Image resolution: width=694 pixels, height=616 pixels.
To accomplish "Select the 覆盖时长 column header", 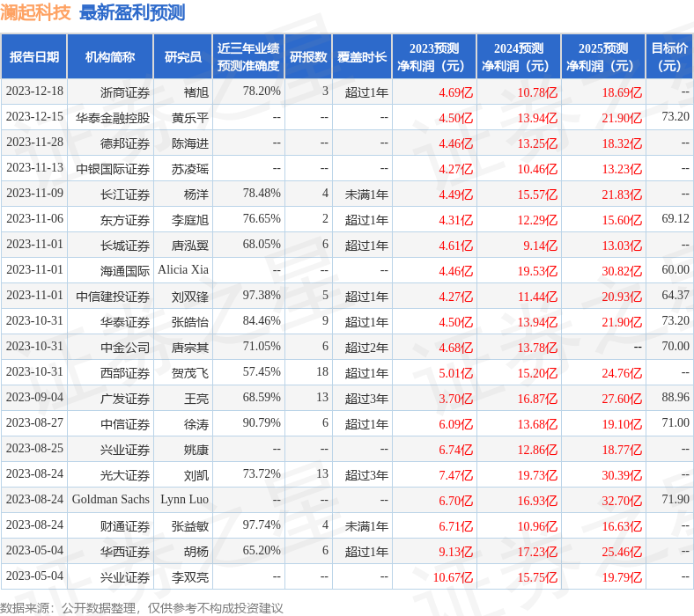I will point(362,56).
